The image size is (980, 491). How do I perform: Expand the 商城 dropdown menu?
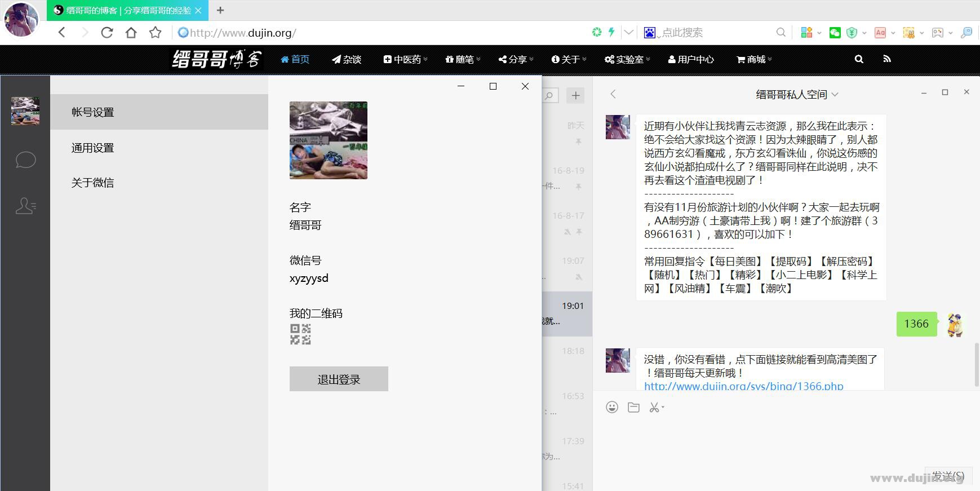click(754, 59)
